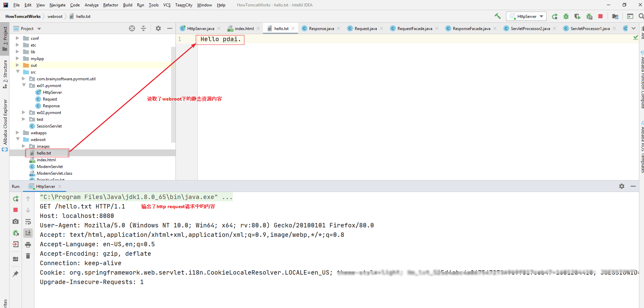Toggle scroll to end in console
This screenshot has height=308, width=644.
pos(28,233)
